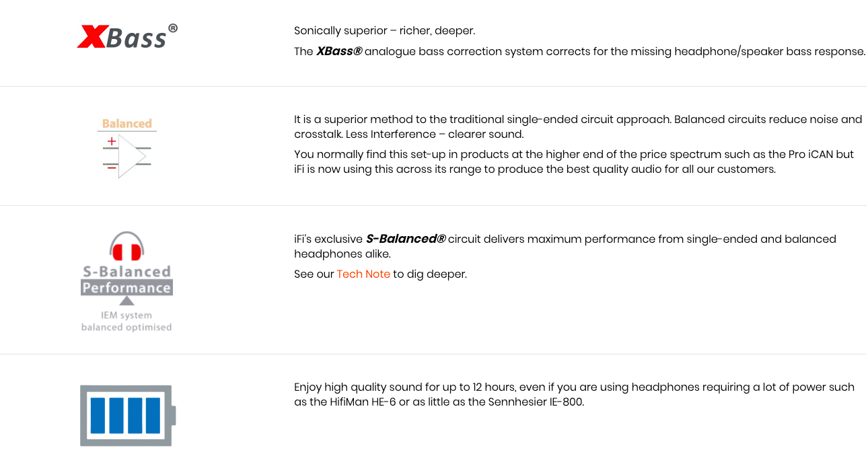Screen dimensions: 868x454
Task: Click the leftmost blue bar inside the battery
Action: tap(98, 415)
